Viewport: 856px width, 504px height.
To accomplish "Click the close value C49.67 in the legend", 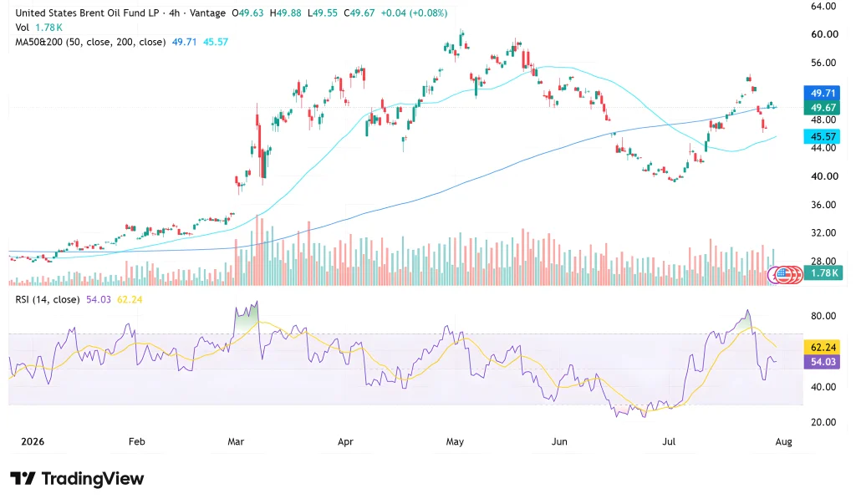I will point(359,13).
